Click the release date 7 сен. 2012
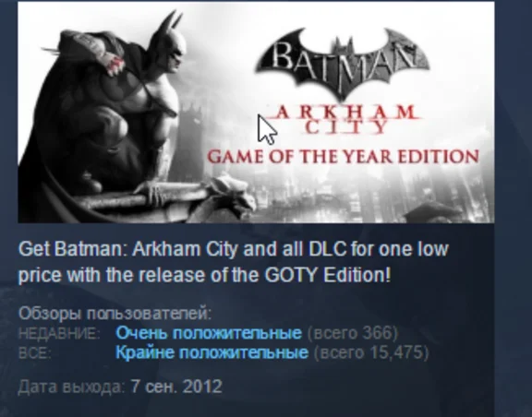The image size is (532, 417). coord(176,387)
